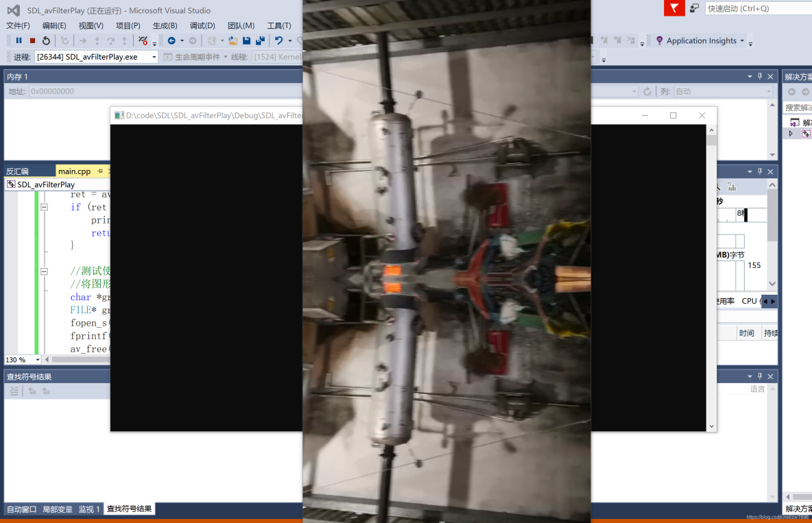The image size is (812, 523).
Task: Click the CPU tab in diagnostics panel
Action: [x=750, y=301]
